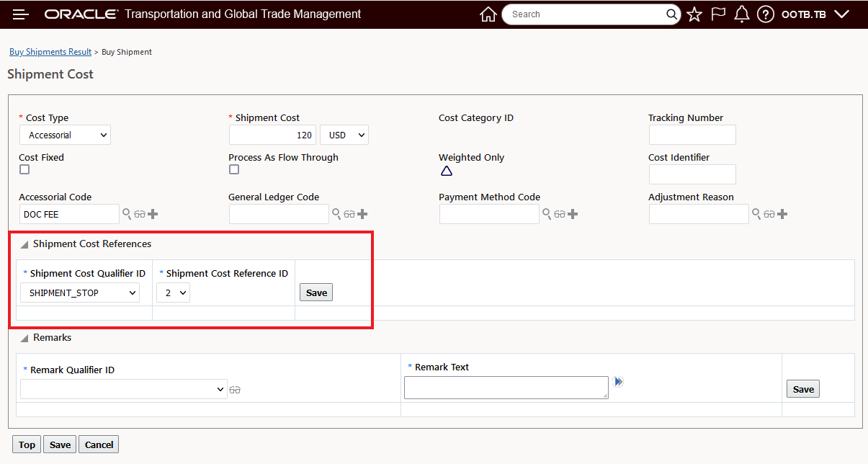The height and width of the screenshot is (464, 868).
Task: Go to the Home page icon
Action: pos(488,14)
